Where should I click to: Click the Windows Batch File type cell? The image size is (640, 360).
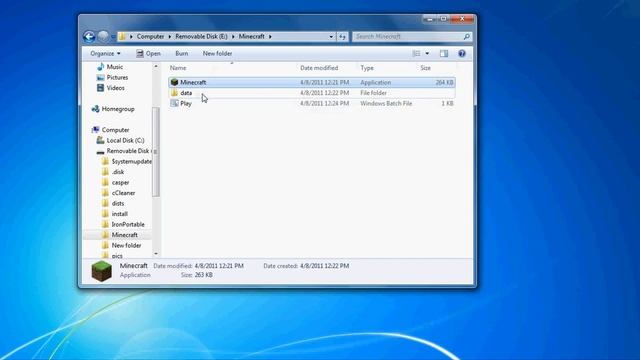[386, 104]
